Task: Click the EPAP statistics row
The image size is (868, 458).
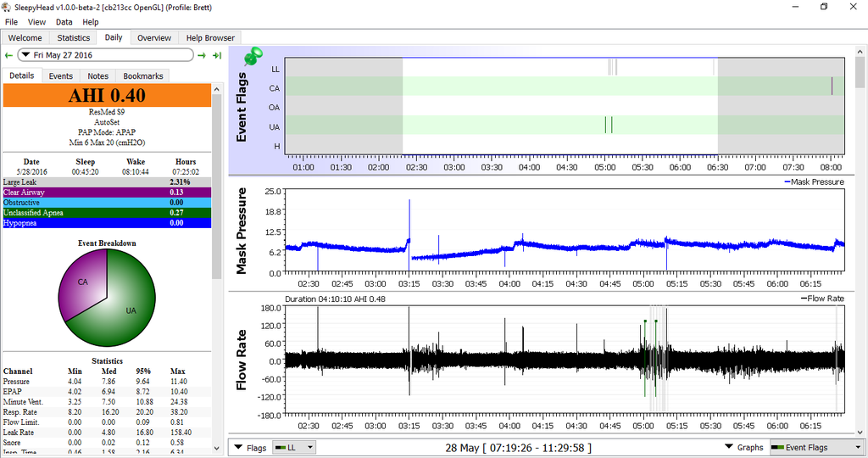Action: pyautogui.click(x=107, y=392)
